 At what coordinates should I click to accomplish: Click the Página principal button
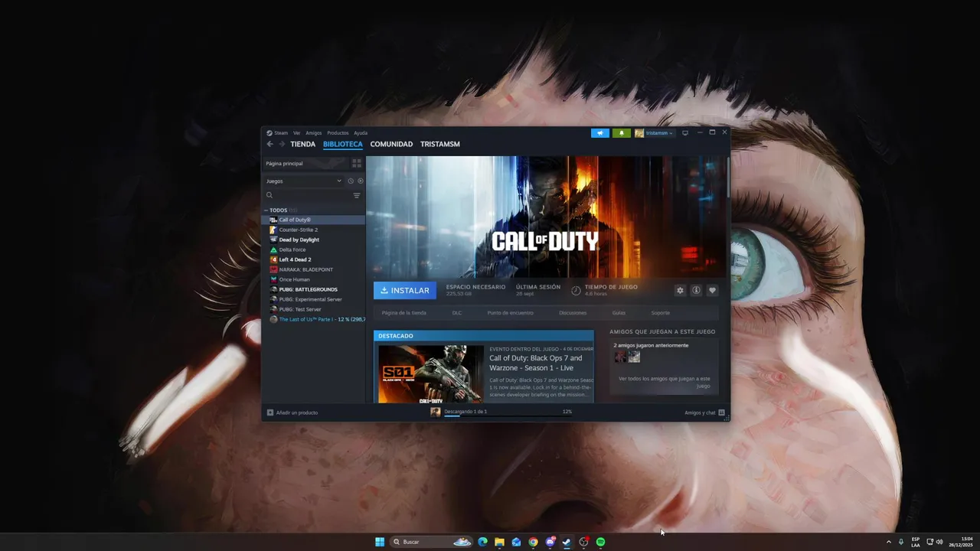pos(305,163)
